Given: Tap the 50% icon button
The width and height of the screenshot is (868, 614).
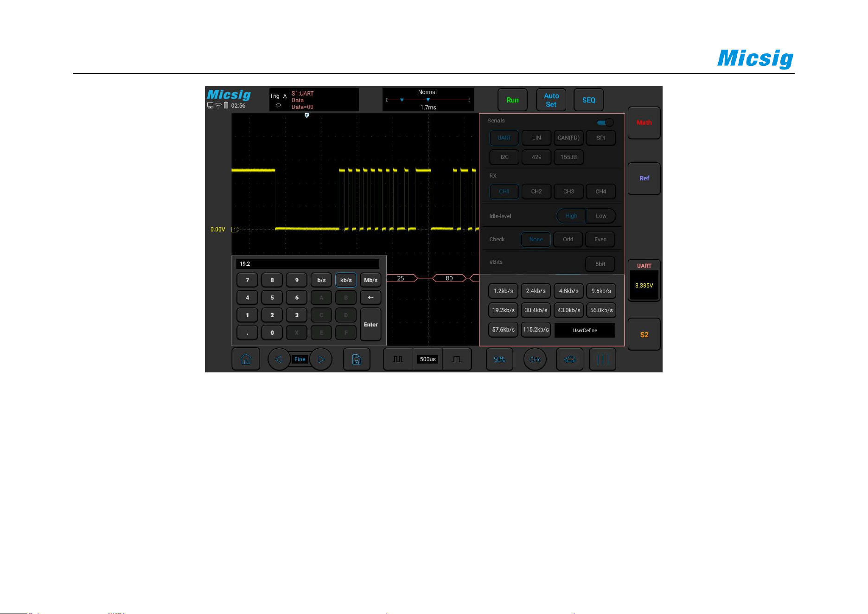Looking at the screenshot, I should point(499,359).
